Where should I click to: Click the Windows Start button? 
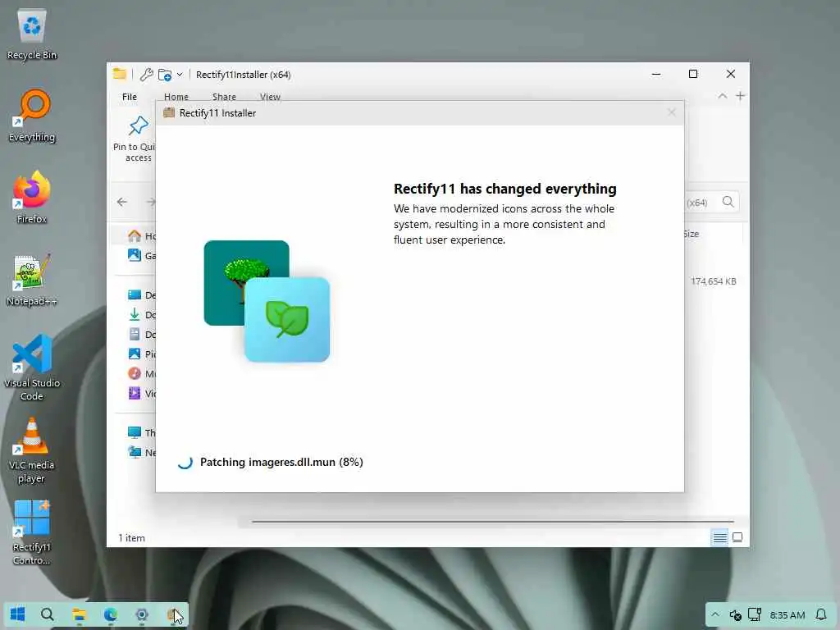pos(18,614)
